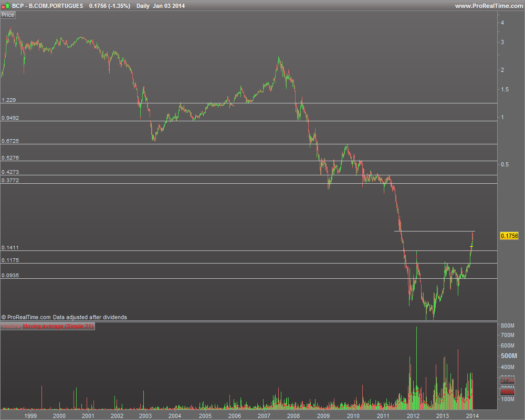Click the Volume indicator label
525x420 pixels.
pyautogui.click(x=11, y=326)
